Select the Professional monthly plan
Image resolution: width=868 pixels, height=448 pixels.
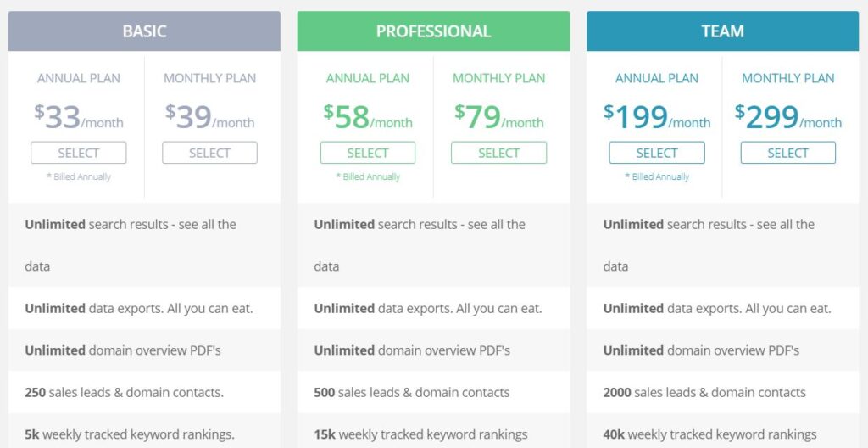498,153
